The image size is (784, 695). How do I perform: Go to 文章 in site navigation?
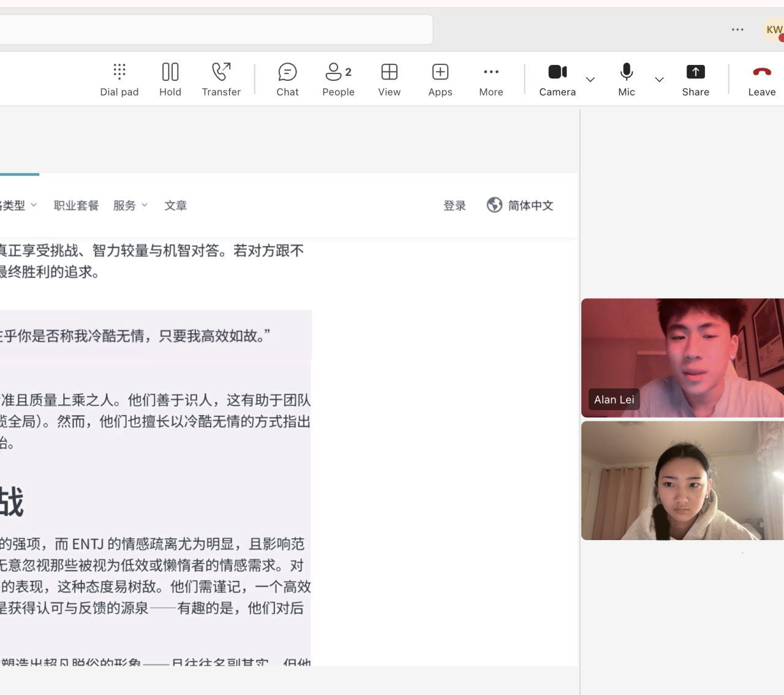point(175,206)
